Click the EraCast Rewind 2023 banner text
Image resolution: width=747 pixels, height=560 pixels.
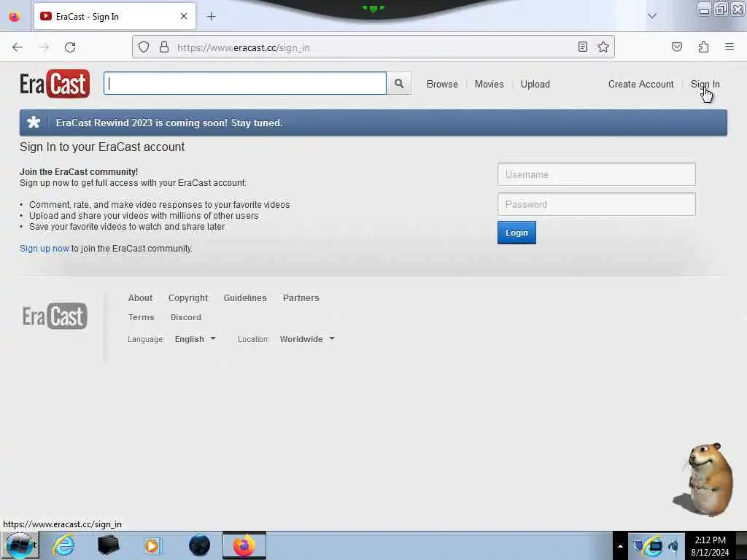169,122
